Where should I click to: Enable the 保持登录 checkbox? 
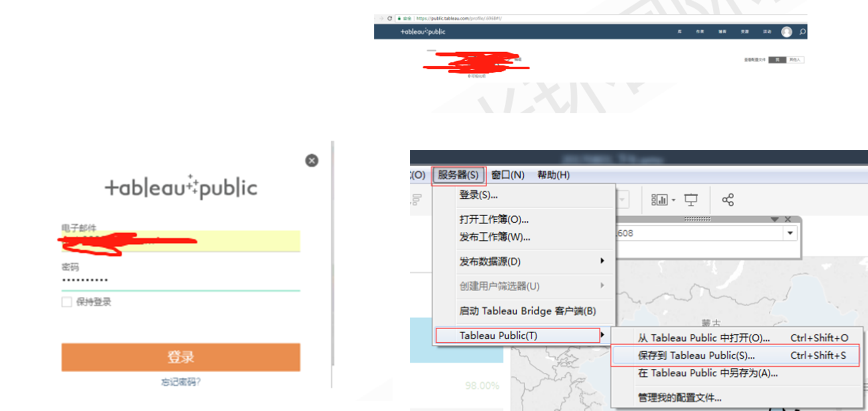(67, 302)
